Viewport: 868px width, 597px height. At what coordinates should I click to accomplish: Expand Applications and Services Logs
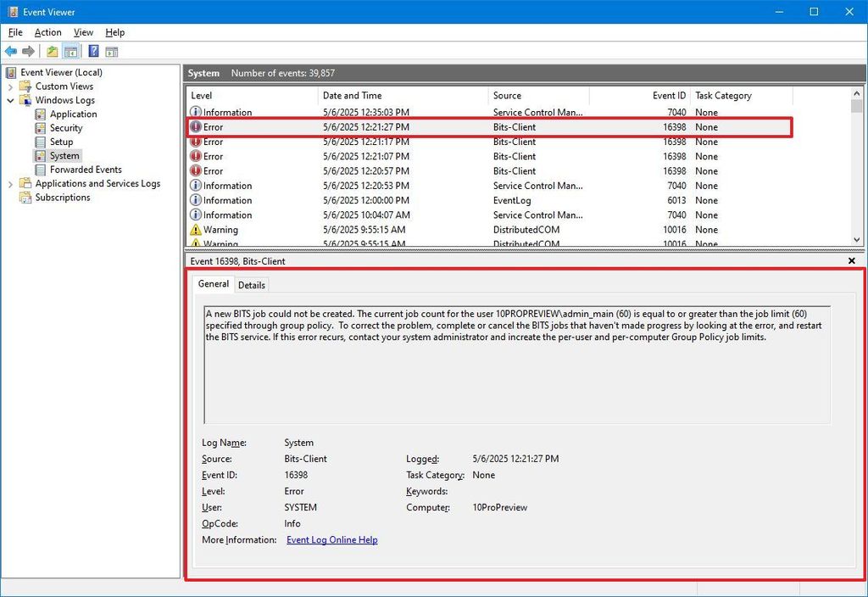pyautogui.click(x=10, y=183)
